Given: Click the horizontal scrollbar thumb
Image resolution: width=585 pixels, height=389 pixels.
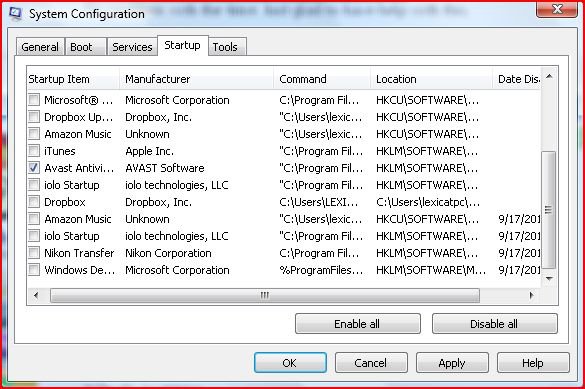Looking at the screenshot, I should [x=265, y=295].
